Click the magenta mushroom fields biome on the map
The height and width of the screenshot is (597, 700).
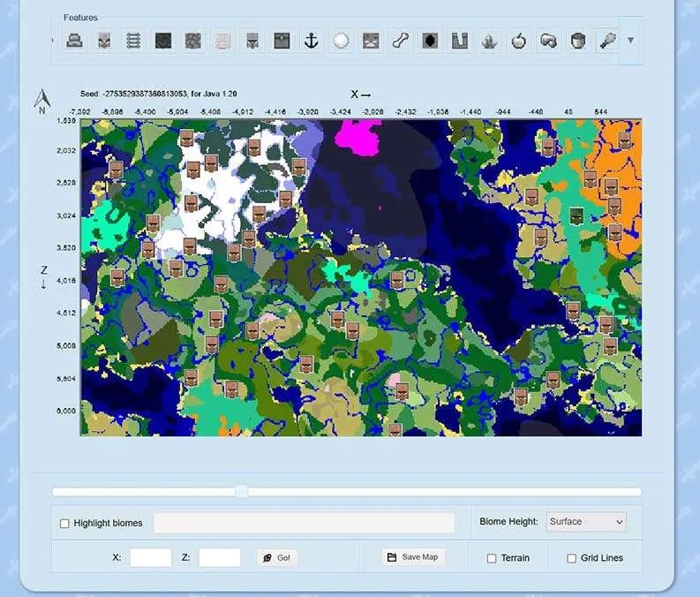pos(359,136)
